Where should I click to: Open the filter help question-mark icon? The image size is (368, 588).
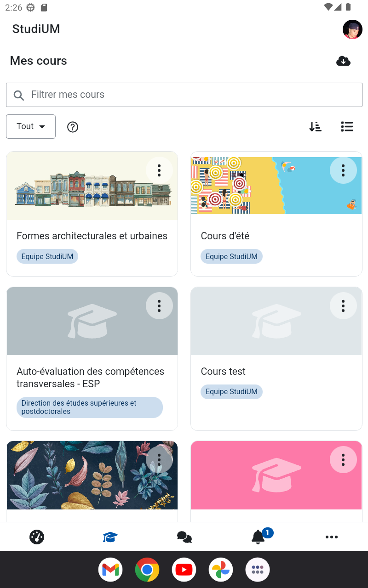coord(73,127)
